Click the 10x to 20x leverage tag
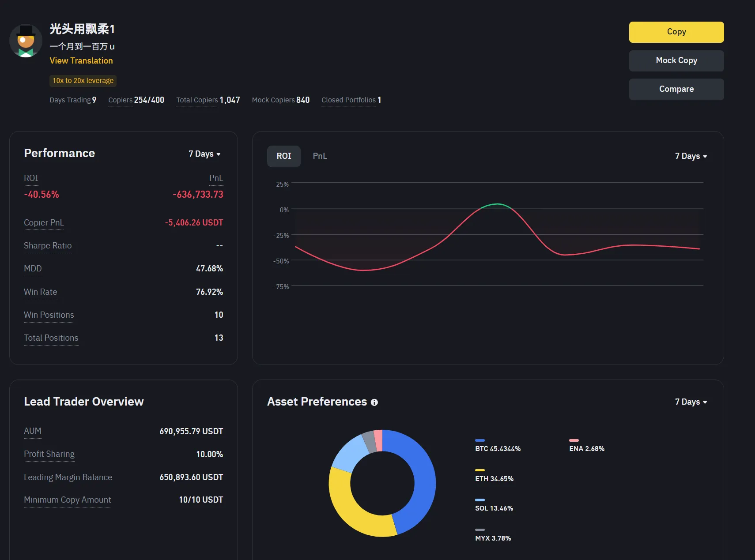Viewport: 755px width, 560px height. [83, 81]
